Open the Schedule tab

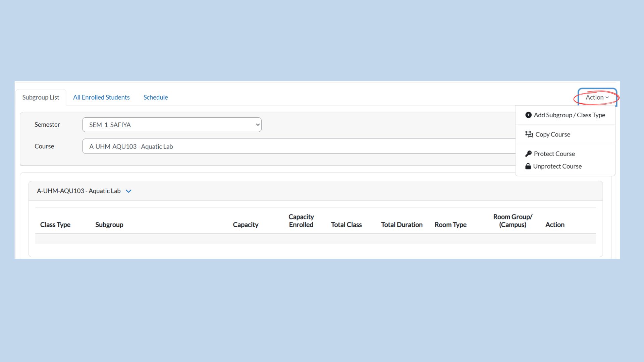pyautogui.click(x=156, y=97)
